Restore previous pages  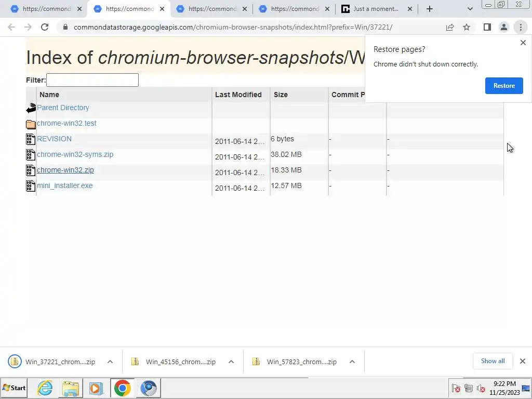pyautogui.click(x=504, y=86)
